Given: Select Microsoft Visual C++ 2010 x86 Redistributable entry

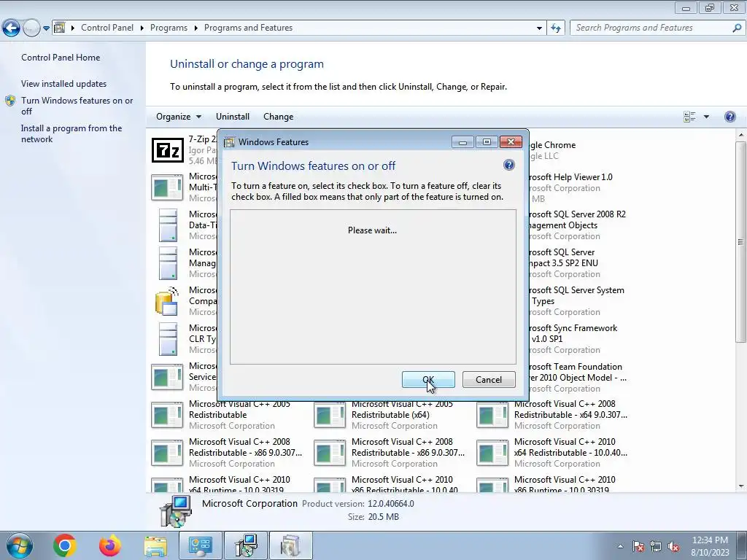Looking at the screenshot, I should coord(390,484).
